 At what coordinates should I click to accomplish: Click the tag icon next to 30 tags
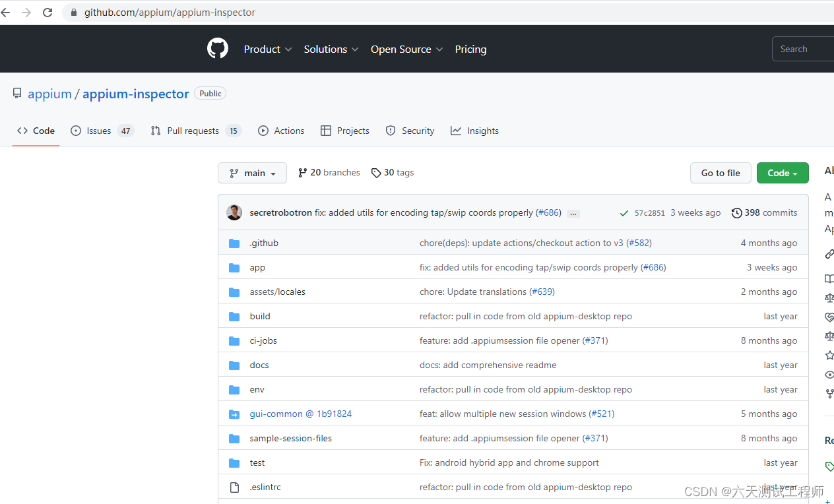point(376,173)
